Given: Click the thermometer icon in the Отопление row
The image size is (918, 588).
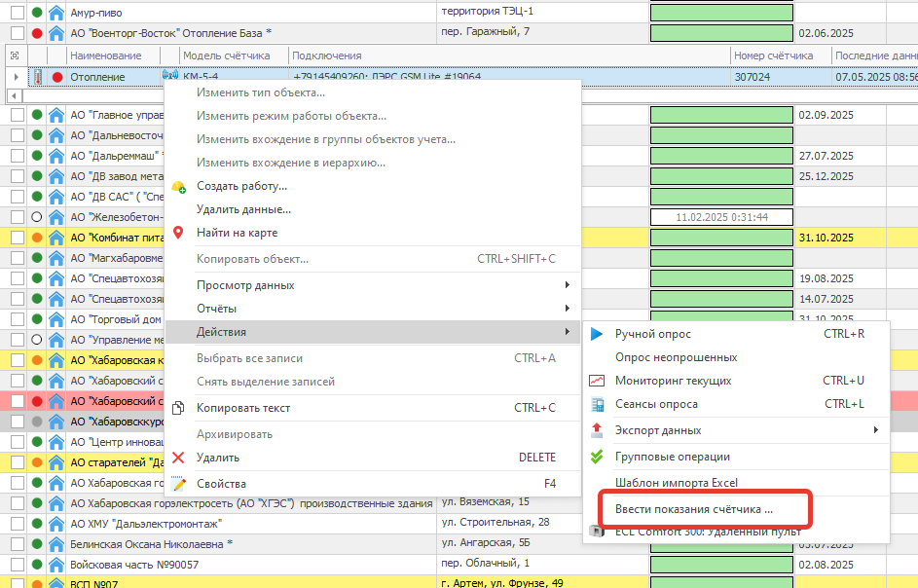Looking at the screenshot, I should pyautogui.click(x=37, y=77).
